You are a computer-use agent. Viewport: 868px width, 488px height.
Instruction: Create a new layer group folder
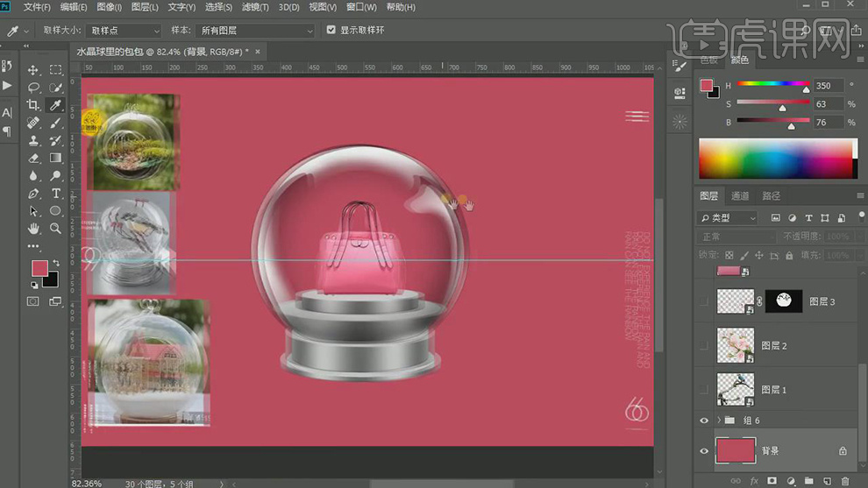[808, 481]
